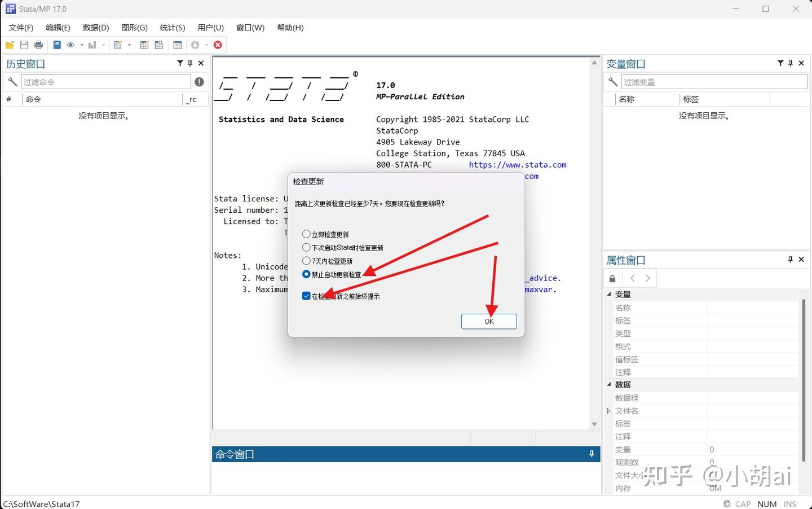Click the Graph bar chart icon
The height and width of the screenshot is (509, 812).
click(x=92, y=45)
